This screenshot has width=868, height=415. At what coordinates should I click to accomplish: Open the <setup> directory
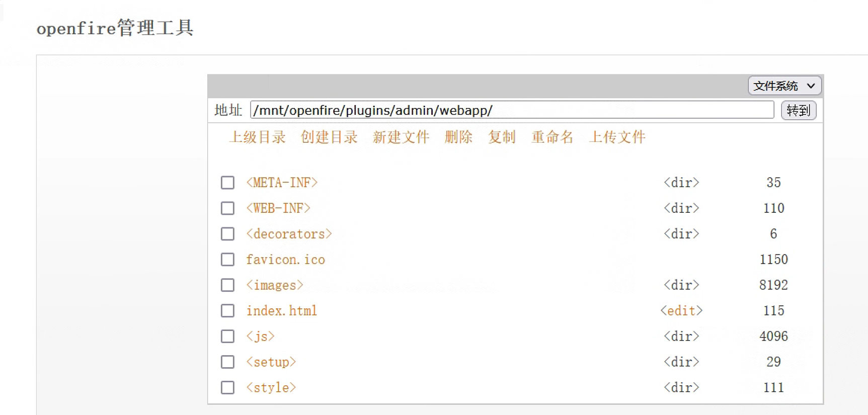pos(271,362)
